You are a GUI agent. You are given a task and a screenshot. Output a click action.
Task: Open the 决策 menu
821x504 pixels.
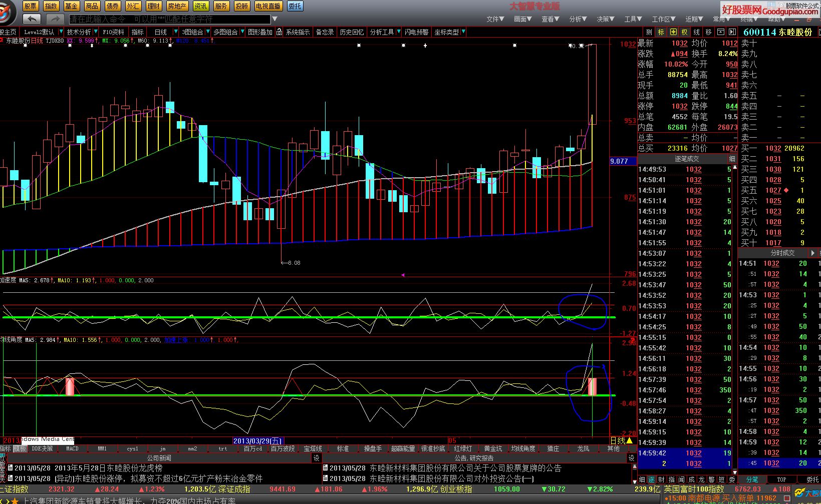click(605, 19)
